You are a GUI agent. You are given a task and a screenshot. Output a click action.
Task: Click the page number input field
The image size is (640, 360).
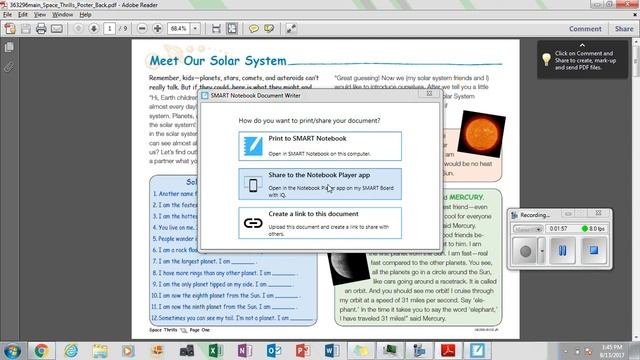[109, 29]
